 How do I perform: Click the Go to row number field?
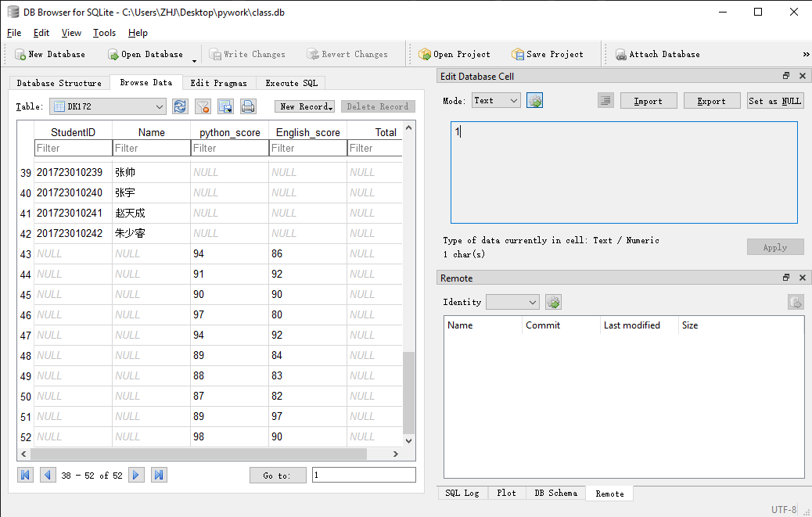pyautogui.click(x=364, y=475)
